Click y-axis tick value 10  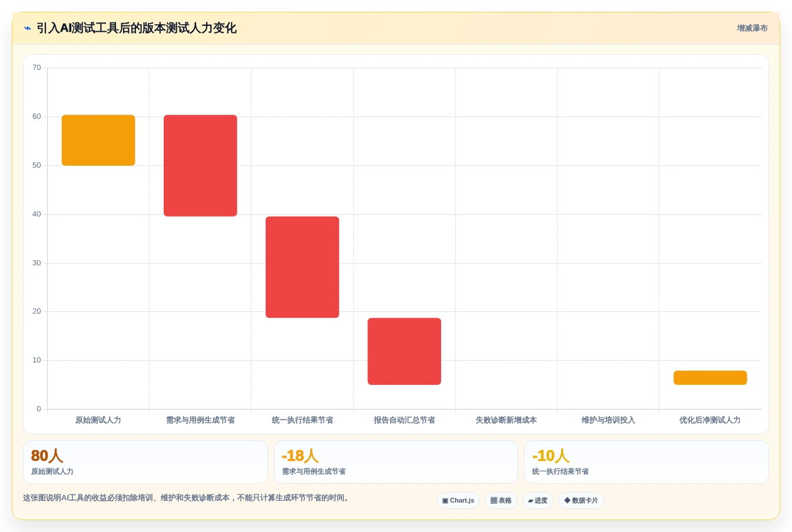tap(37, 360)
